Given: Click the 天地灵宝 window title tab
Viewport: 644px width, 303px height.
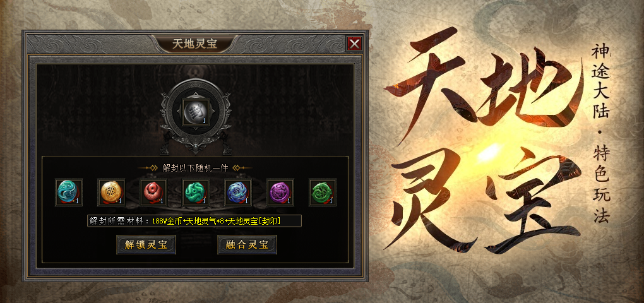Looking at the screenshot, I should click(x=194, y=44).
